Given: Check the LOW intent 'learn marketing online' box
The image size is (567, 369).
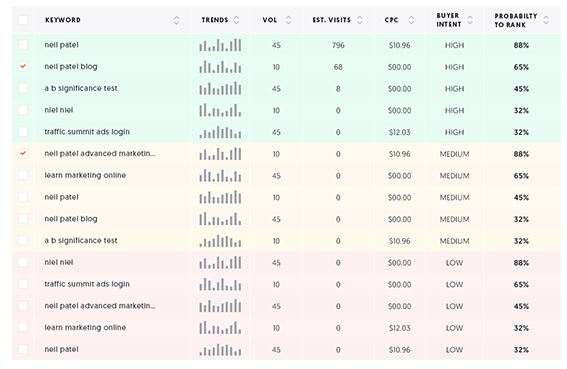Looking at the screenshot, I should point(23,327).
